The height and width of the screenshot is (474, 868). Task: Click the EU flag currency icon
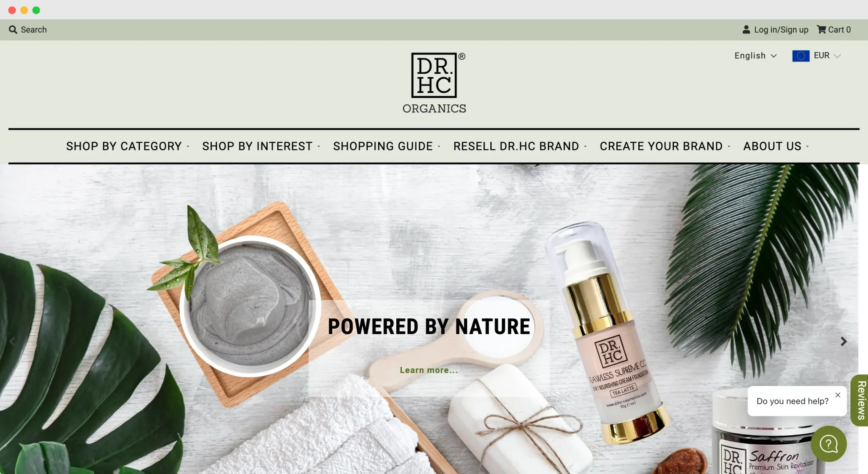[x=801, y=56]
